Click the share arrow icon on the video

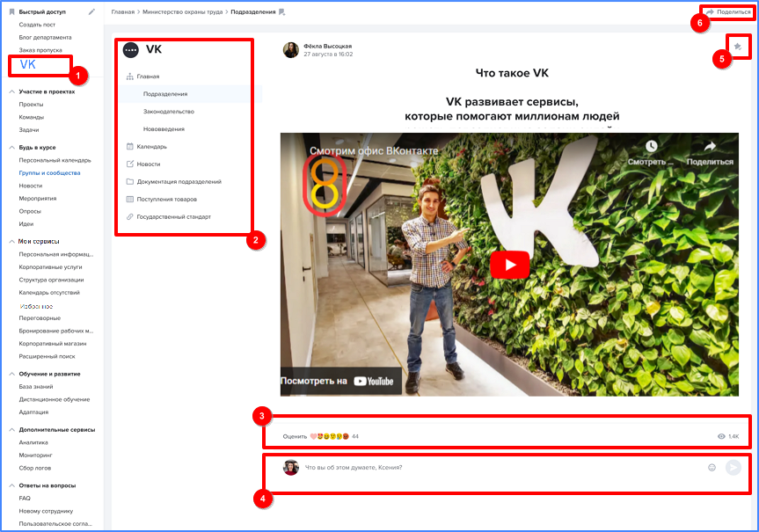tap(710, 146)
